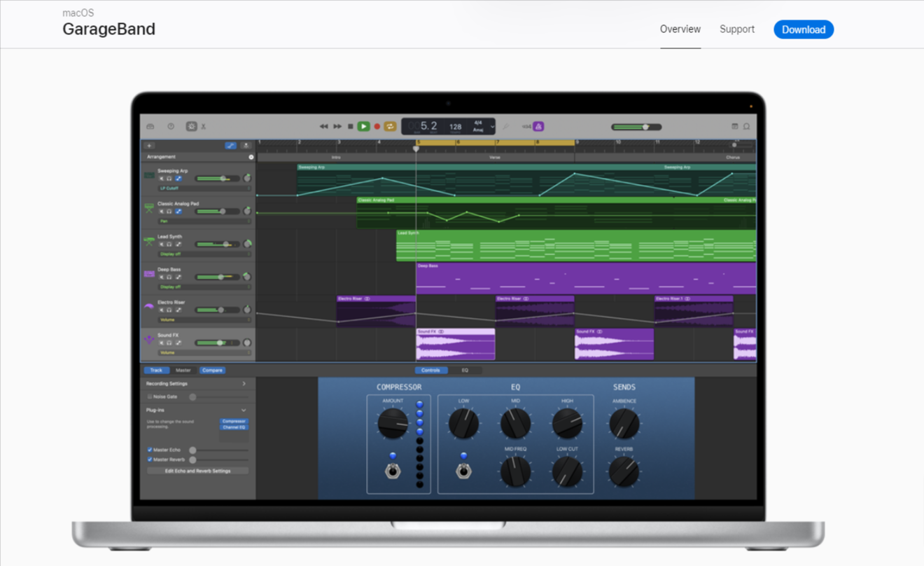The width and height of the screenshot is (924, 566).
Task: Open the EQ tab in the Smart Controls
Action: pyautogui.click(x=465, y=370)
